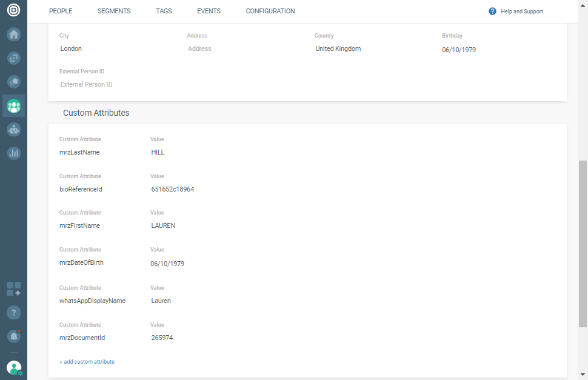The height and width of the screenshot is (380, 588).
Task: Open the chatbot robot icon
Action: point(13,129)
